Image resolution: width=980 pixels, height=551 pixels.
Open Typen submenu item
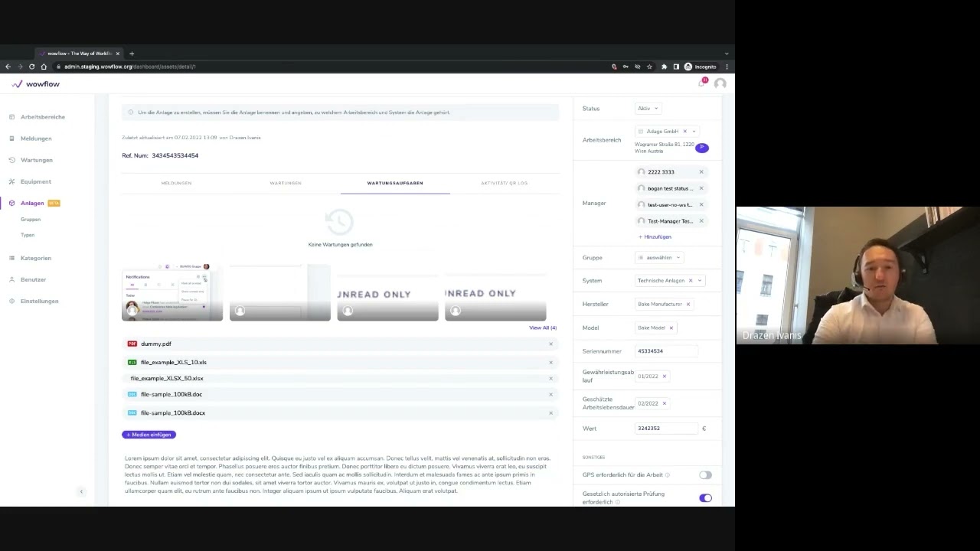click(x=28, y=235)
